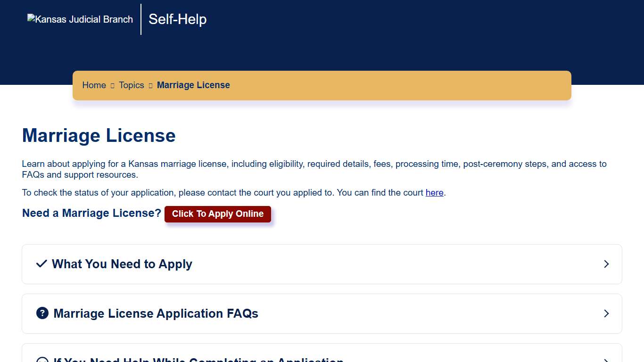Viewport: 644px width, 362px height.
Task: Select the Kansas Judicial Branch logo
Action: click(x=80, y=19)
